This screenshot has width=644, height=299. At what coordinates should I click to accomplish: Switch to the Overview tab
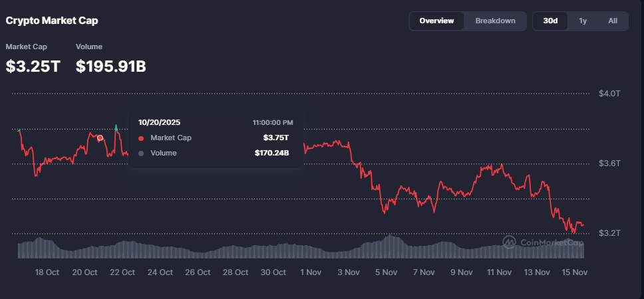(436, 21)
